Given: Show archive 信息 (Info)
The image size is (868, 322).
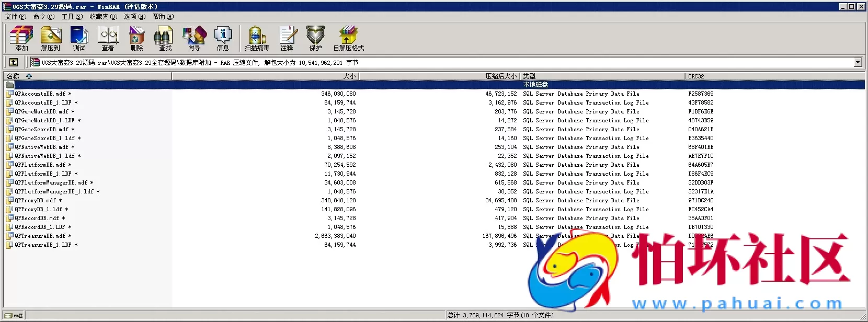Looking at the screenshot, I should pos(223,38).
